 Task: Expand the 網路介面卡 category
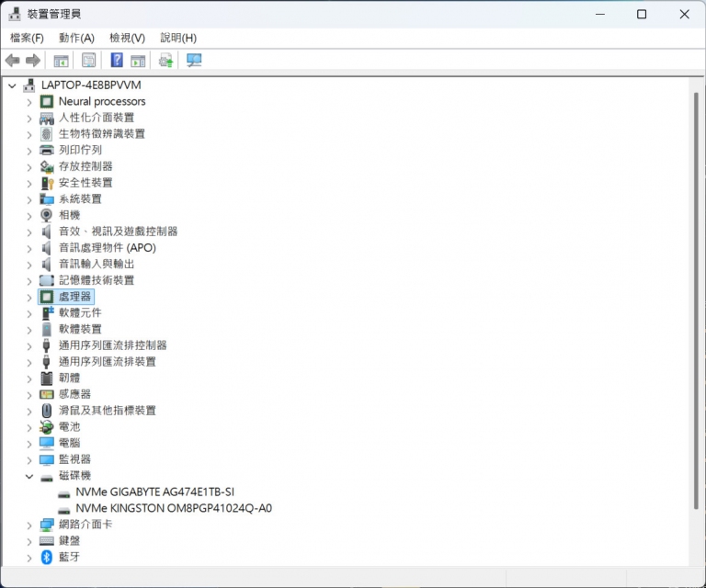click(29, 526)
